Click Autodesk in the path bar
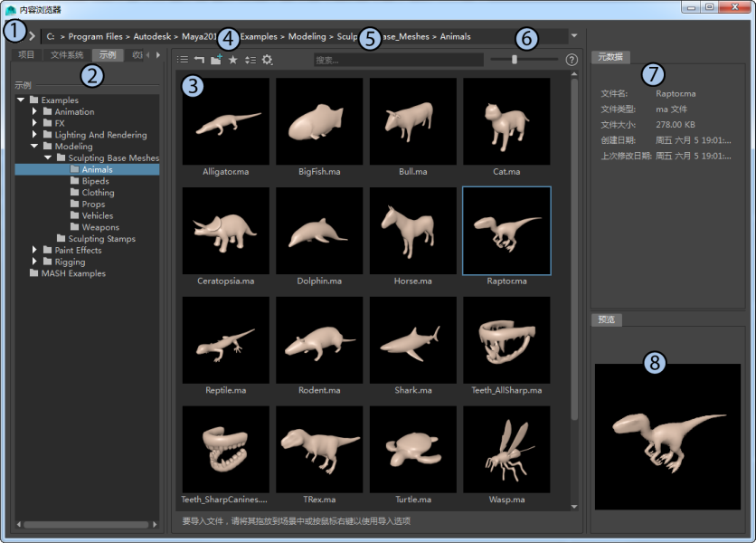This screenshot has height=543, width=756. coord(152,36)
